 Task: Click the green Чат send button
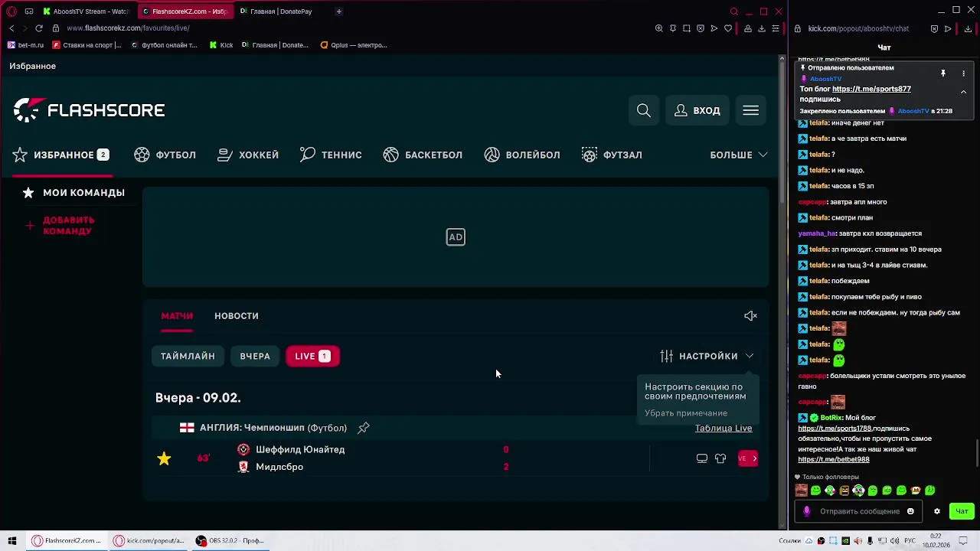962,511
